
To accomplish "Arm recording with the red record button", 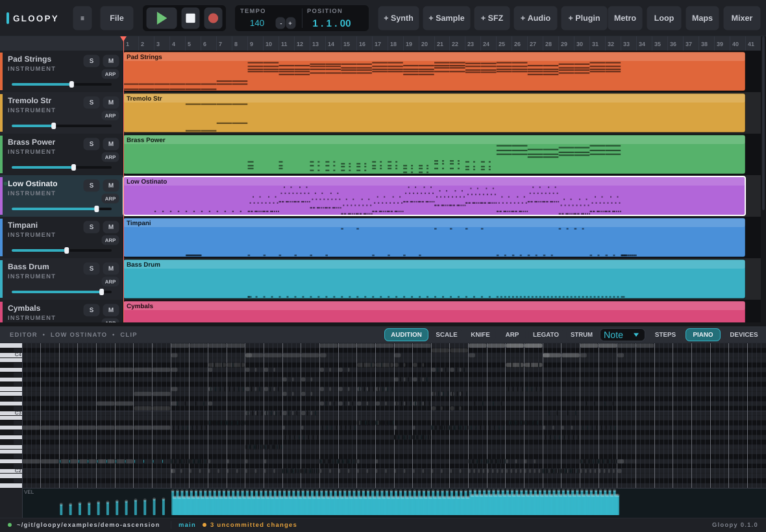I will 213,18.
